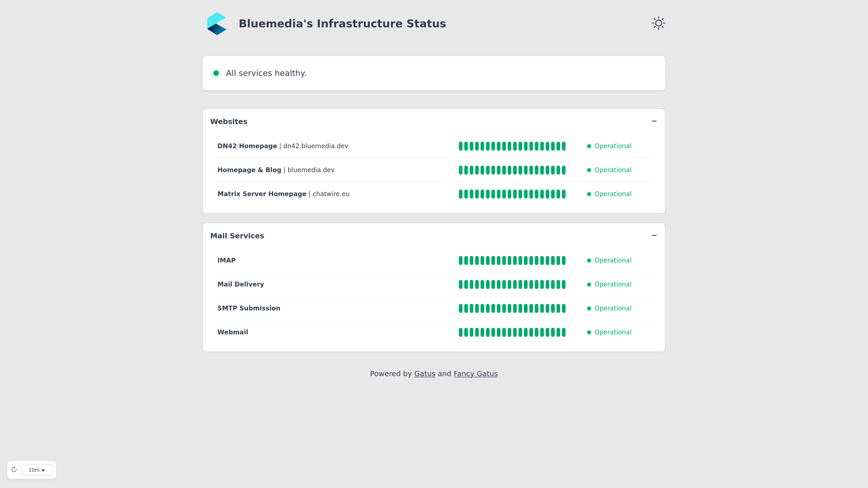Collapse the Mail Services group
Viewport: 868px width, 488px height.
[x=654, y=235]
